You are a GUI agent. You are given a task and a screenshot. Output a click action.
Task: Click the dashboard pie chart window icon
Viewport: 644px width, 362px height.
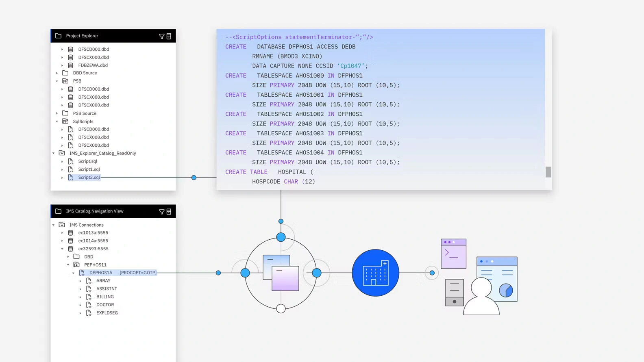tap(497, 279)
